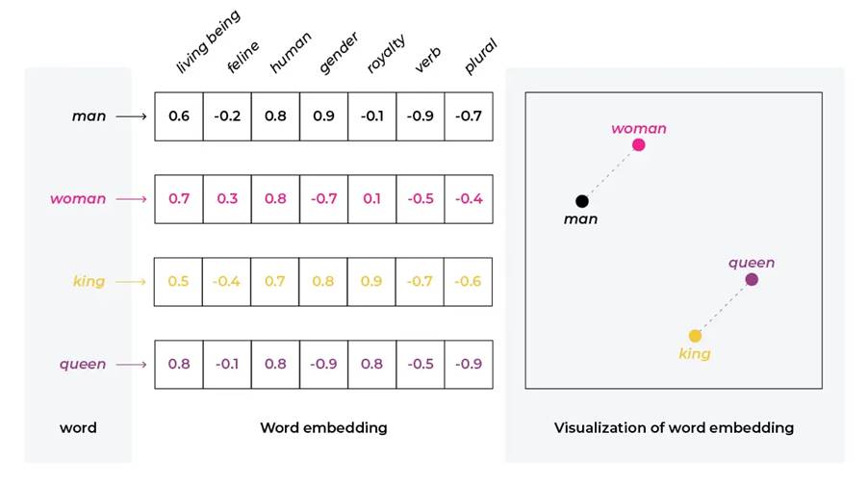Click the pink arrow beside woman
The height and width of the screenshot is (485, 868).
131,199
